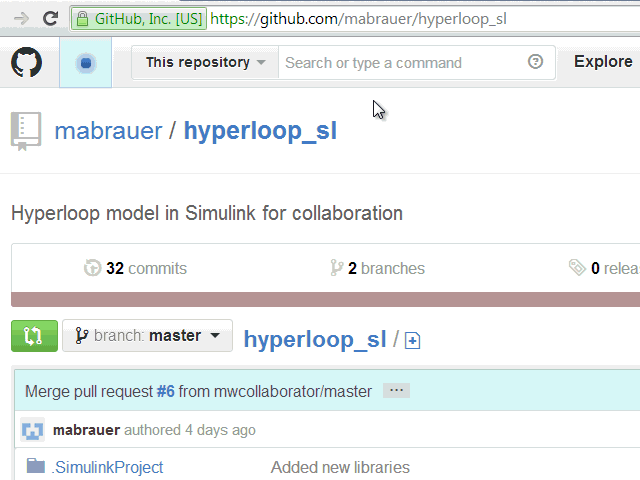640x480 pixels.
Task: Click the mabrauer owner link
Action: [x=108, y=131]
